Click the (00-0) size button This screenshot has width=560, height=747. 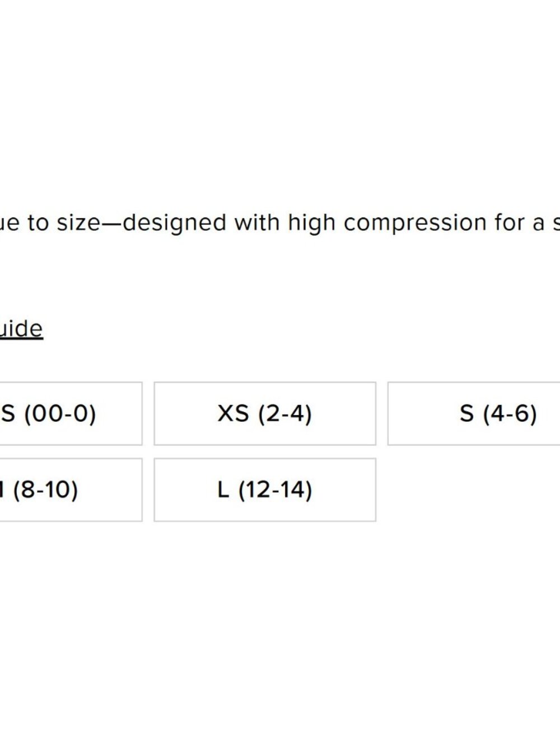[62, 414]
